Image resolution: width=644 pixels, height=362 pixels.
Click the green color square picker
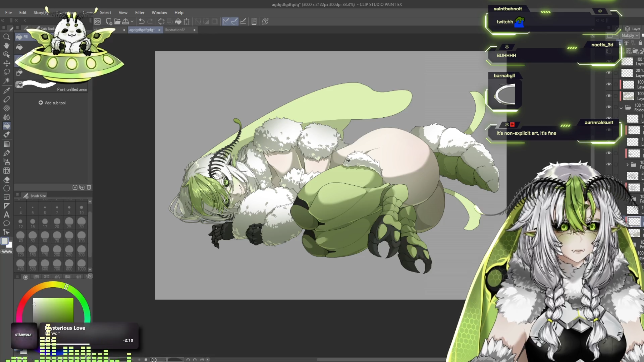pos(53,310)
